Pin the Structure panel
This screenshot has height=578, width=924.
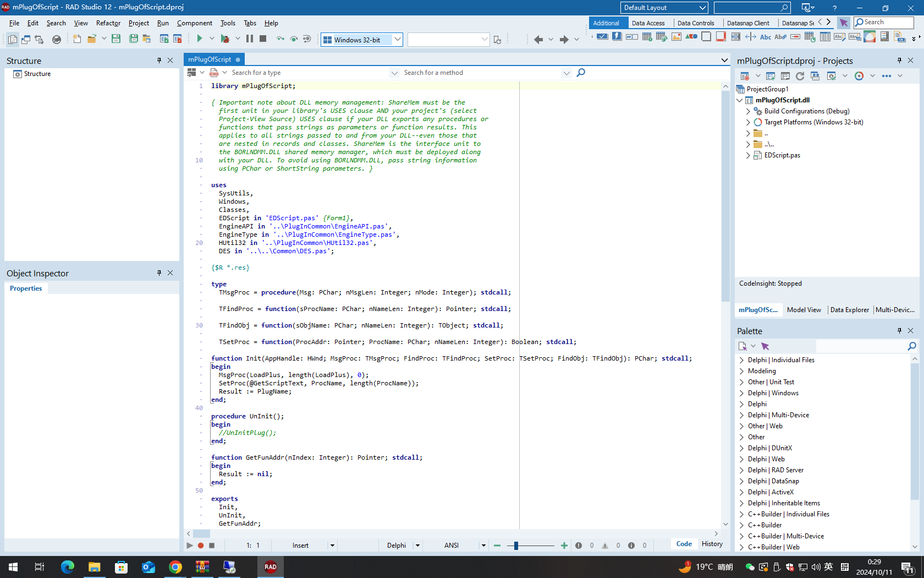159,61
